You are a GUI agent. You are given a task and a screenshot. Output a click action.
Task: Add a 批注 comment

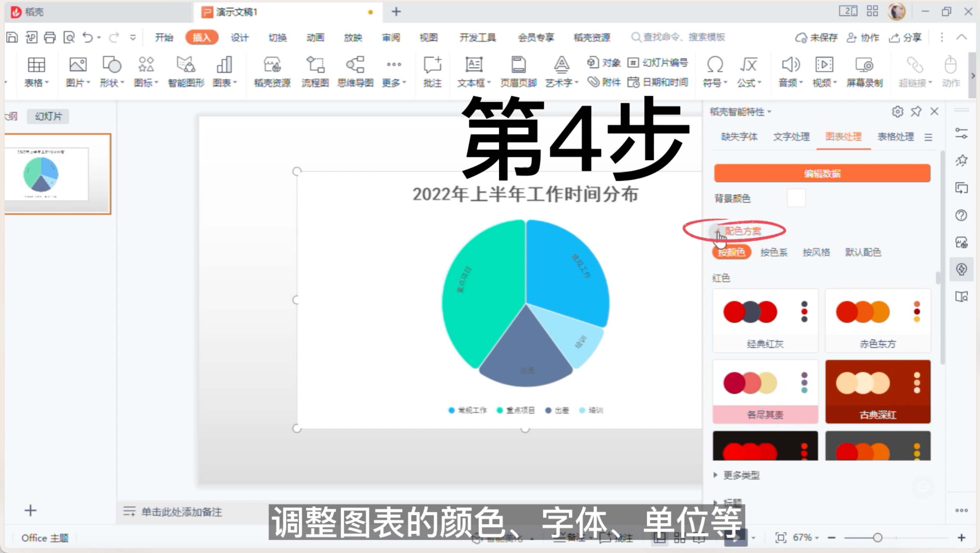(432, 72)
